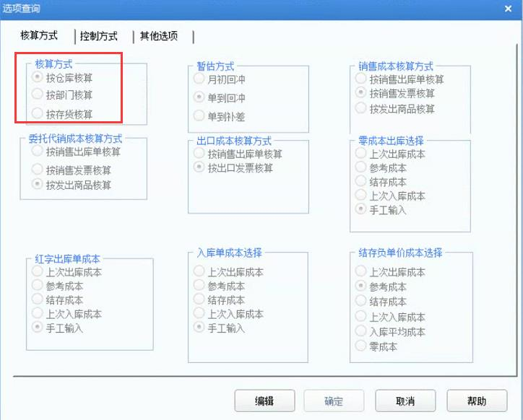Image resolution: width=523 pixels, height=420 pixels.
Task: Choose 手工输入 in 零成本出库选择
Action: 361,209
